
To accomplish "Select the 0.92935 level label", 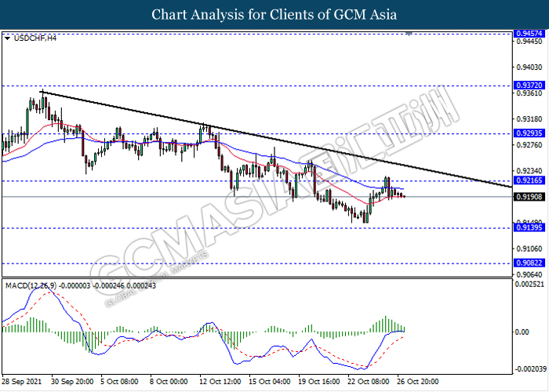I will tap(529, 133).
